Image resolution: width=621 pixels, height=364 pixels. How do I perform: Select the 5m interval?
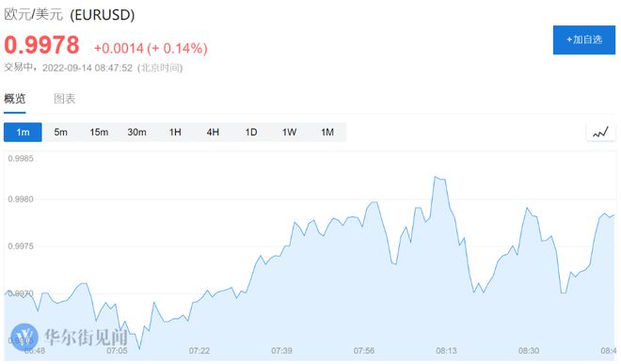click(x=60, y=133)
